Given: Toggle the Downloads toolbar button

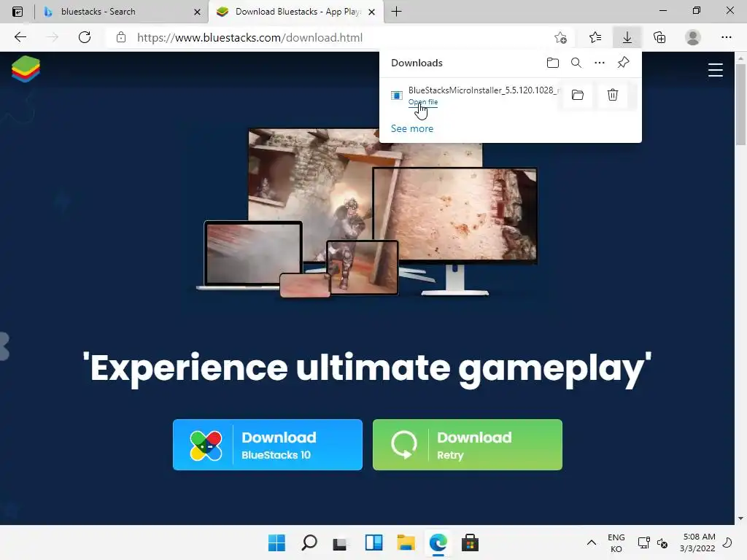Looking at the screenshot, I should pyautogui.click(x=627, y=37).
